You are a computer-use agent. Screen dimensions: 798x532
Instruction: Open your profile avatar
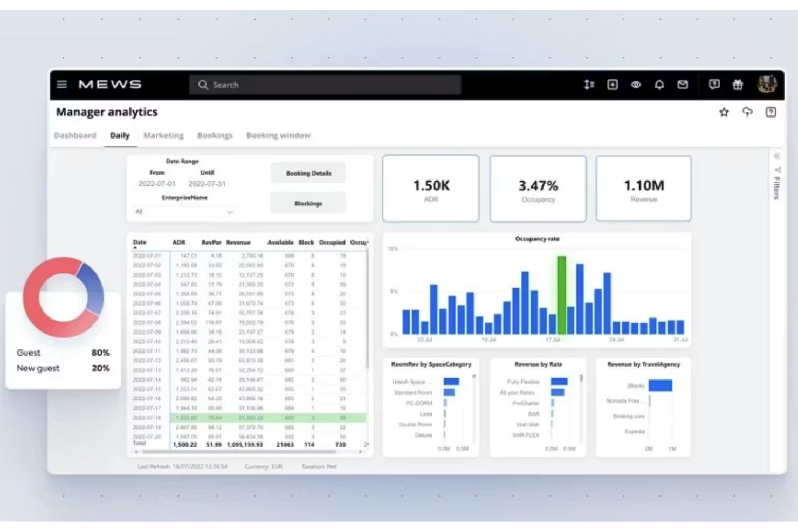pos(768,85)
